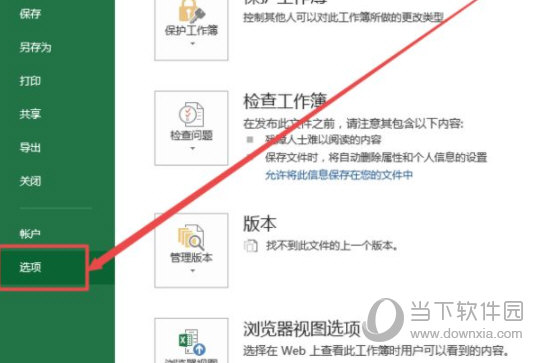Click the text 找不到此文件的上一个版本
The image size is (547, 363).
point(332,246)
